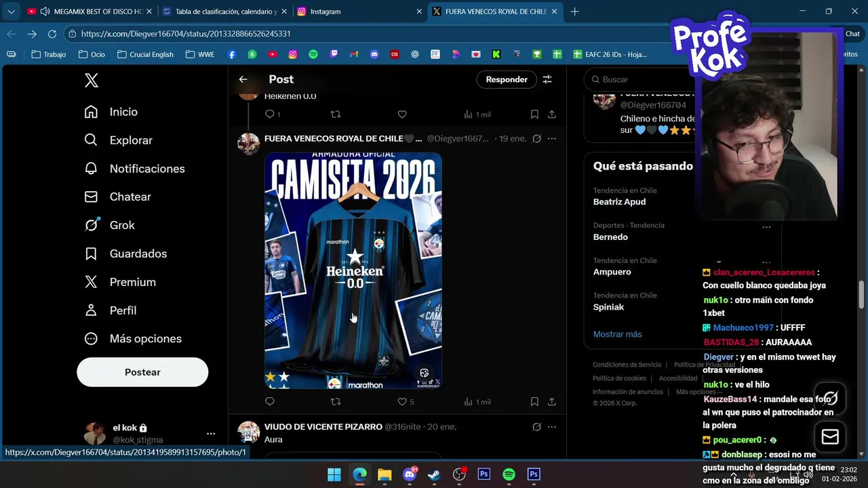Open floating Grok button above the messages button
868x488 pixels.
coord(830,398)
